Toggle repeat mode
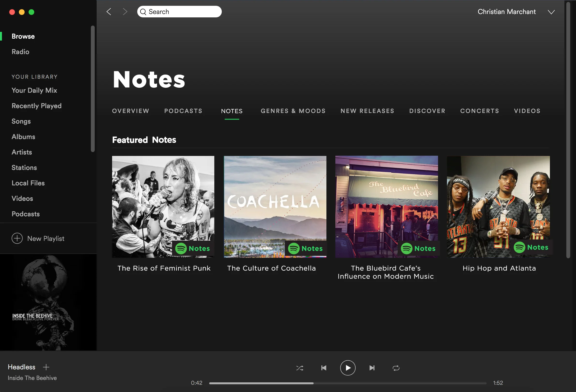The height and width of the screenshot is (392, 576). click(396, 368)
